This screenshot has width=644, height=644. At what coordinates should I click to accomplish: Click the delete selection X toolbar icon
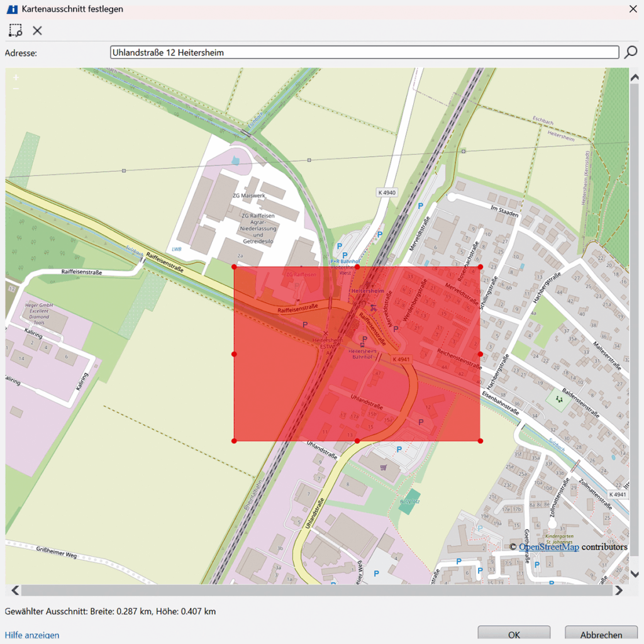coord(37,30)
